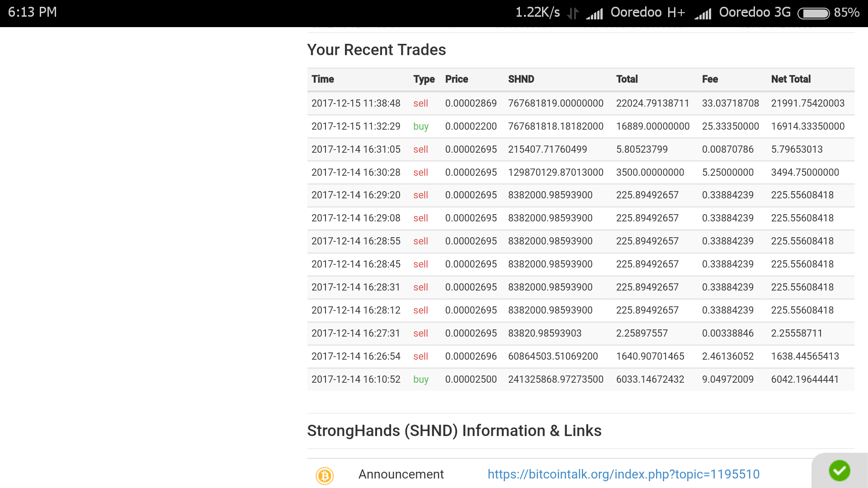Select SHND amount 83820.98593903
This screenshot has width=868, height=488.
pos(545,333)
